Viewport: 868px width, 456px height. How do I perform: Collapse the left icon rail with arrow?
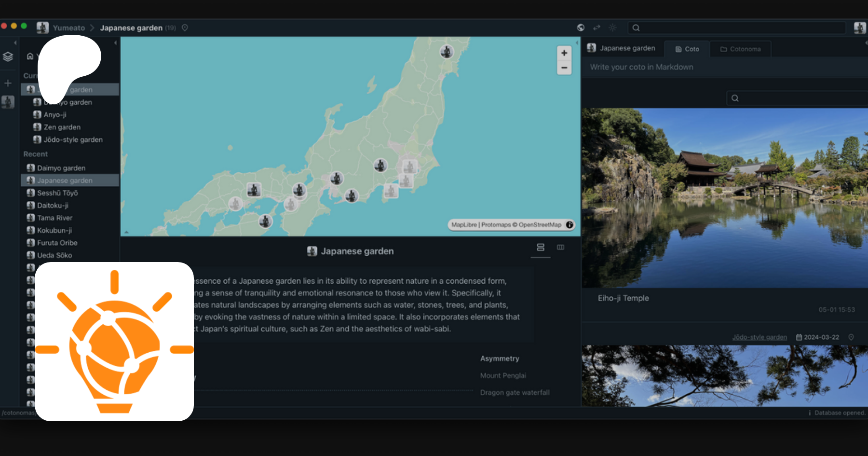point(15,43)
